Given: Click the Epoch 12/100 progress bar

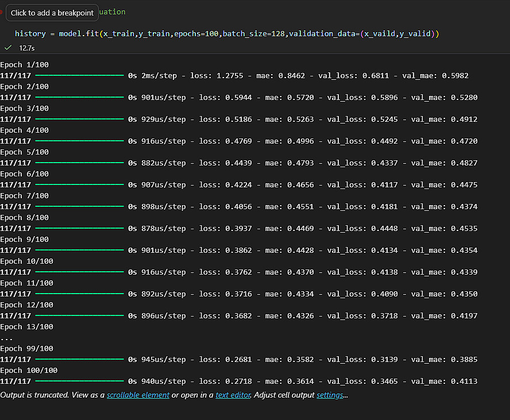Looking at the screenshot, I should point(79,315).
